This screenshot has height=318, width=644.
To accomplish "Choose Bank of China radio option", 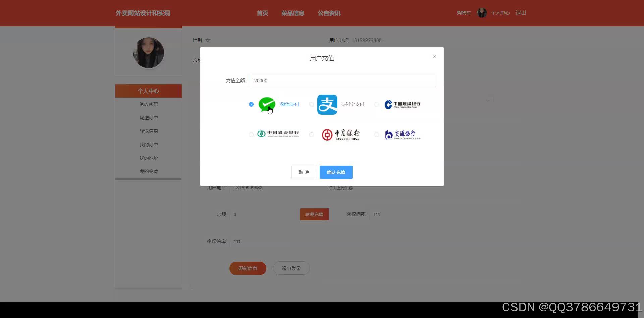I will 312,135.
